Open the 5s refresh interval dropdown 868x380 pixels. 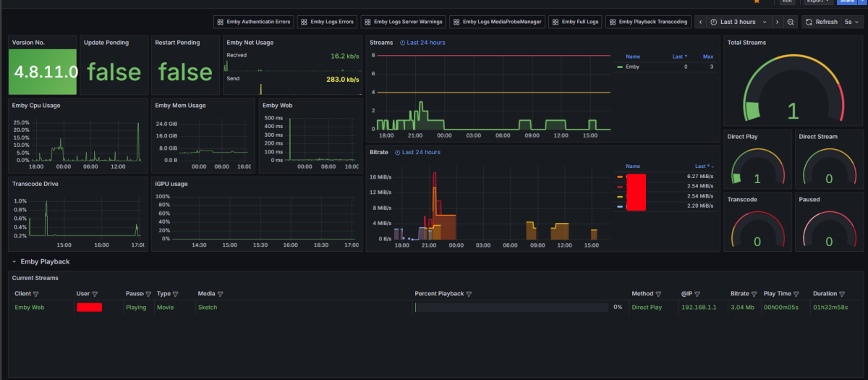[852, 22]
